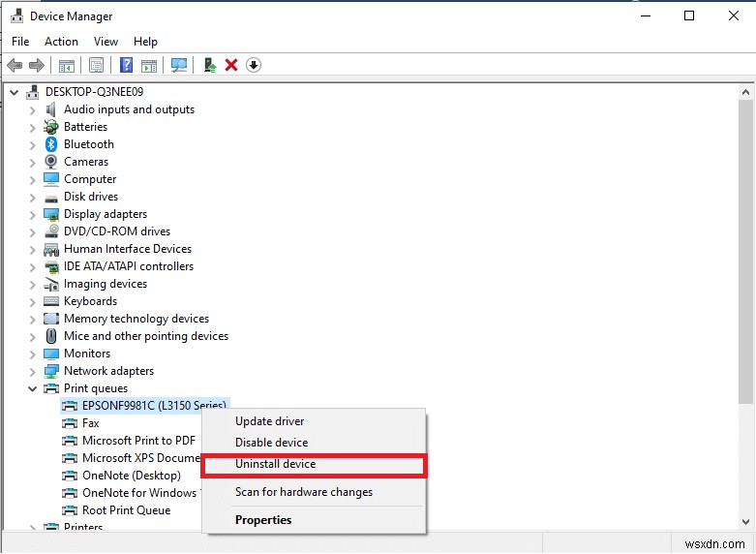Click the Keyboards category icon
756x554 pixels.
pos(51,301)
